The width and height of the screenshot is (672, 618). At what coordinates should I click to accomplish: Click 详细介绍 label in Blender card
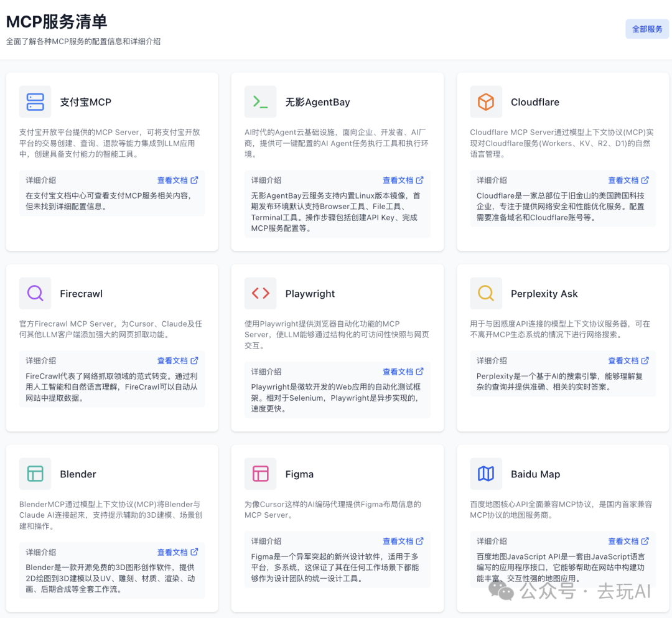pyautogui.click(x=40, y=553)
